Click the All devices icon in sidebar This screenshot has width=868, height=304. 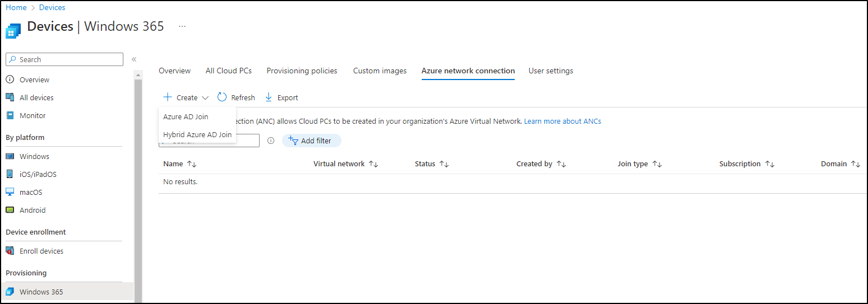(x=10, y=97)
